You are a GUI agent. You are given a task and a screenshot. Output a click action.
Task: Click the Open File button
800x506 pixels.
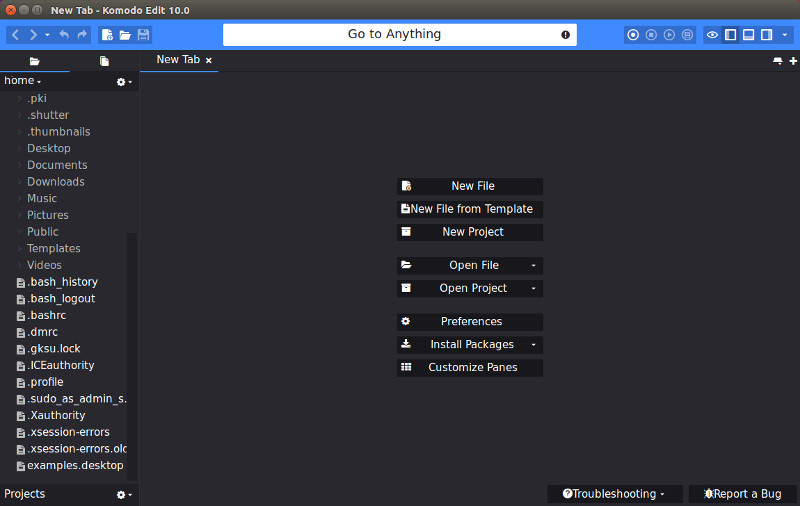[x=470, y=265]
